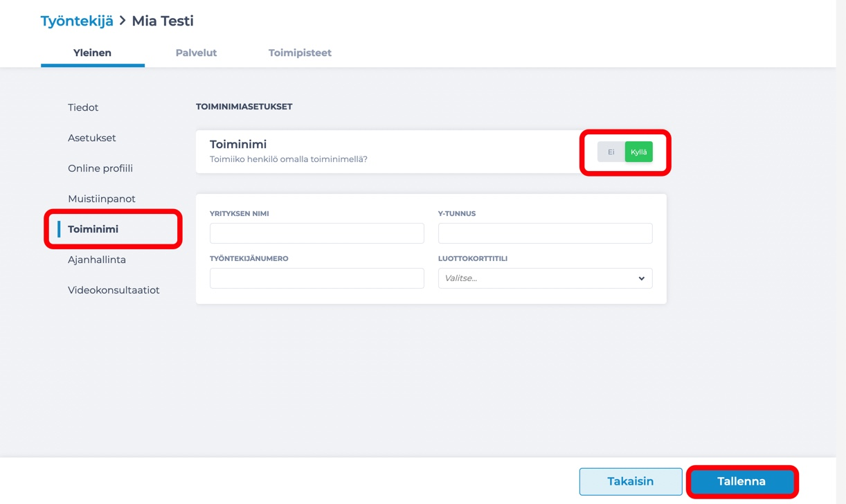The width and height of the screenshot is (846, 504).
Task: Click the Työntekijänumero text field
Action: [317, 278]
